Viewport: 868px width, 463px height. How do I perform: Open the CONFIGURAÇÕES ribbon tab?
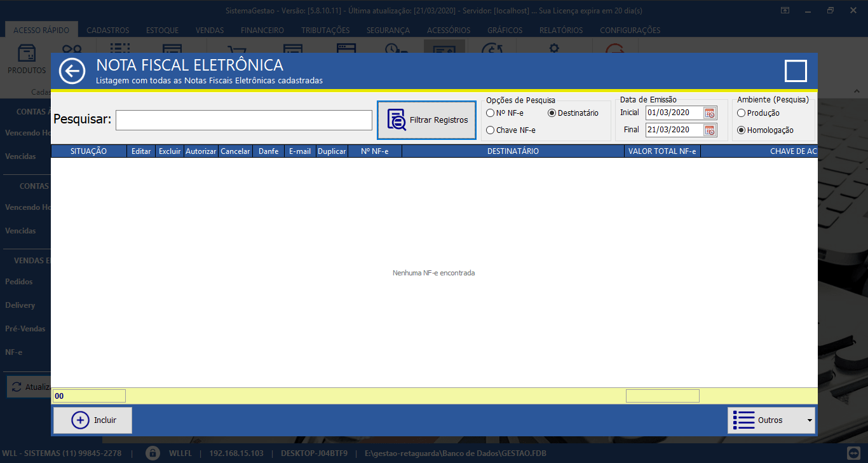pos(630,30)
